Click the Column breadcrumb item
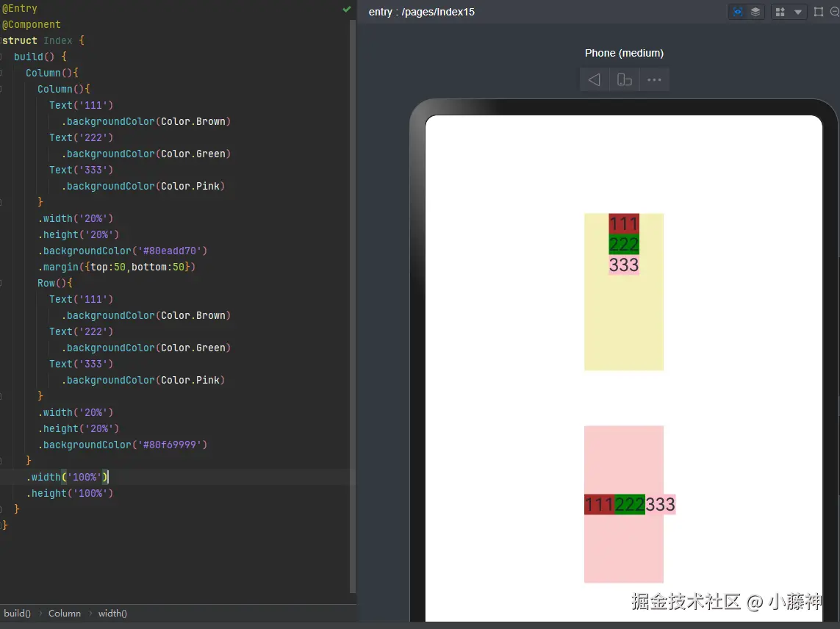The height and width of the screenshot is (629, 840). coord(64,614)
